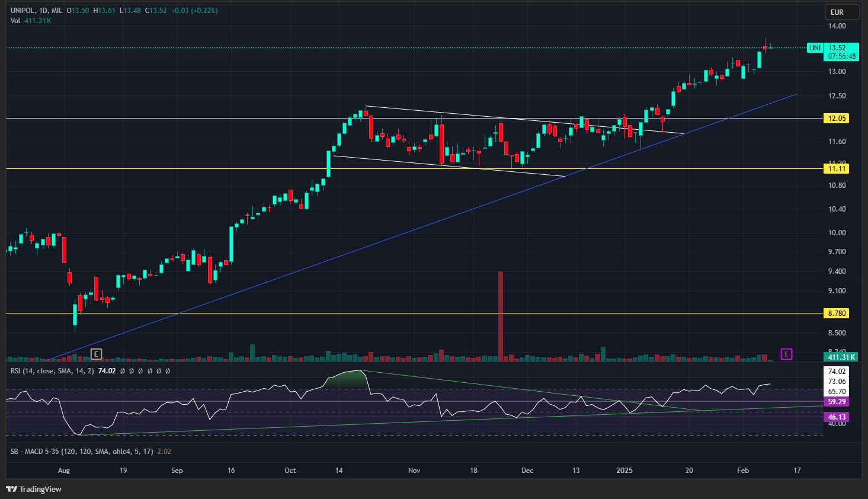868x499 pixels.
Task: Click the 2025 label on the time axis
Action: (624, 471)
